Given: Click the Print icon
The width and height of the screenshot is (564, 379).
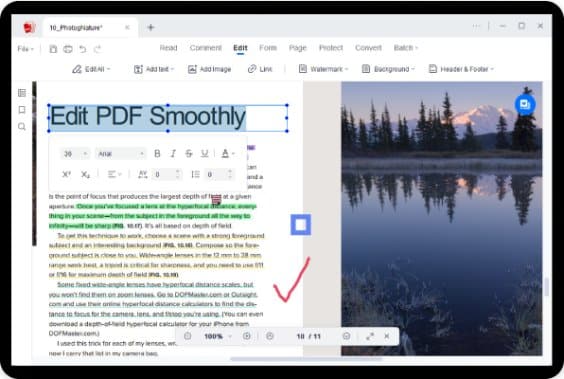Looking at the screenshot, I should point(68,49).
